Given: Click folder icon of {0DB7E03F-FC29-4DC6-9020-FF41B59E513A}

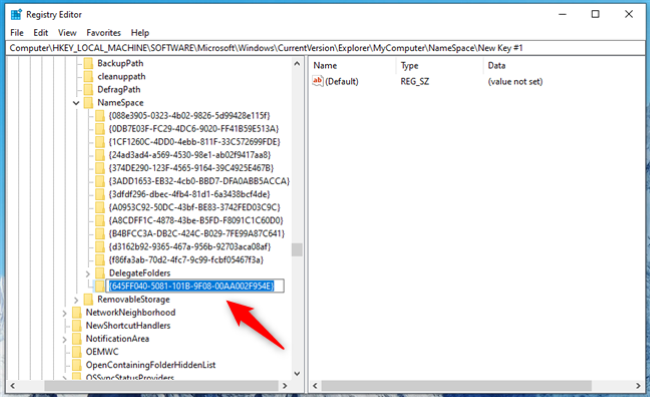Looking at the screenshot, I should [x=100, y=129].
